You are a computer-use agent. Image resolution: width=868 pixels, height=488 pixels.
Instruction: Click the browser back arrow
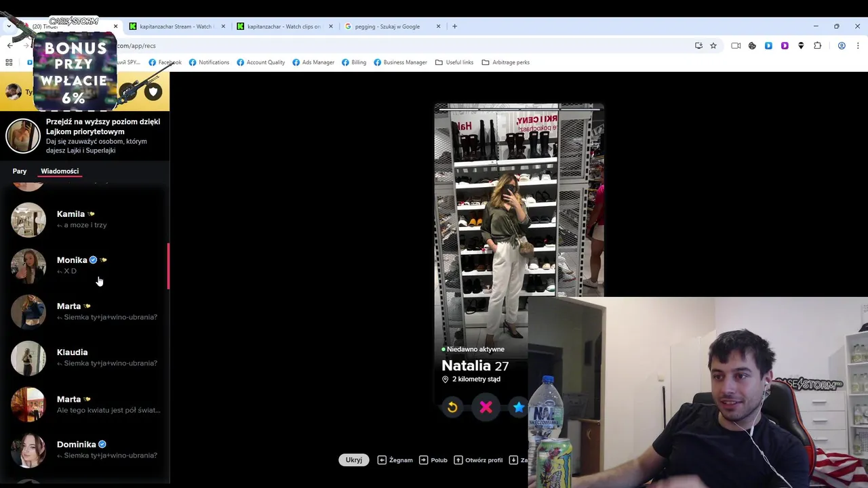9,45
